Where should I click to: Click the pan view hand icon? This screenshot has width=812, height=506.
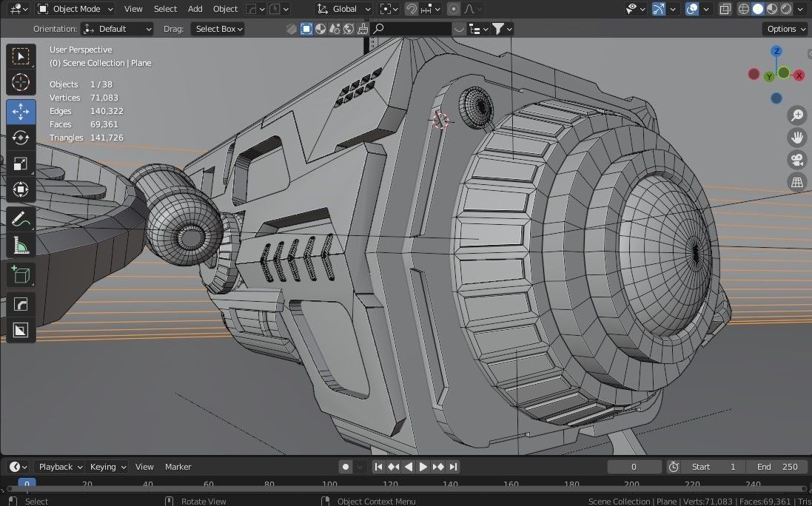(797, 138)
